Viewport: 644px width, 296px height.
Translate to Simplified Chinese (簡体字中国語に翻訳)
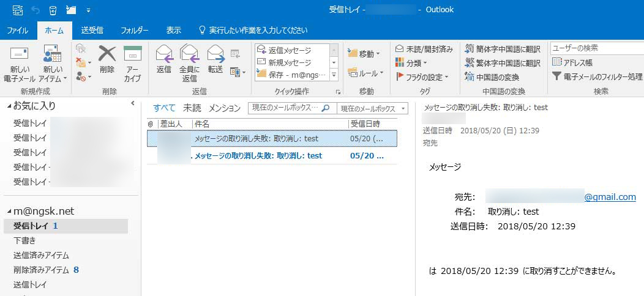[x=503, y=49]
